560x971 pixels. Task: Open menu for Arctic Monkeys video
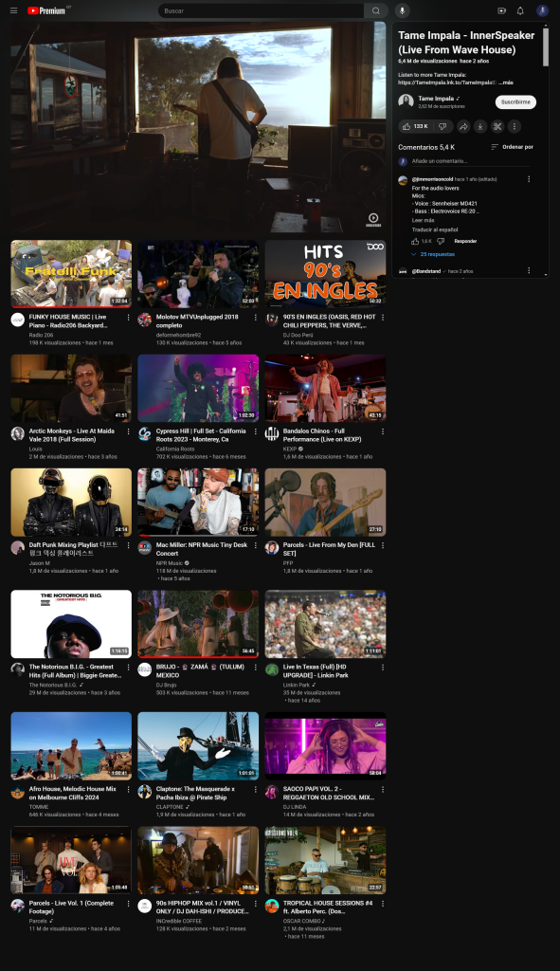pos(129,431)
